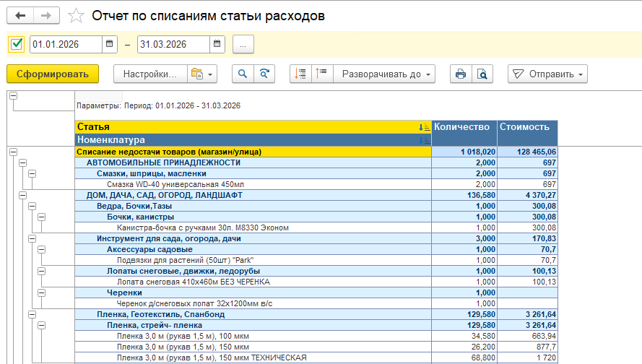Select row Пленка 3,0 м 150 мкм ТЕХНИЧЕСКАЯ
642x364 pixels.
click(x=253, y=357)
